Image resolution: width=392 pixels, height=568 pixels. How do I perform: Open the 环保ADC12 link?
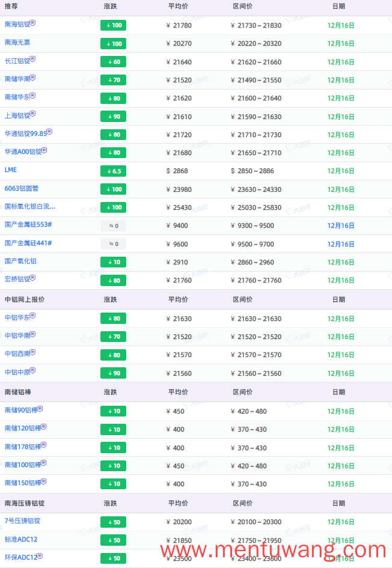(21, 558)
